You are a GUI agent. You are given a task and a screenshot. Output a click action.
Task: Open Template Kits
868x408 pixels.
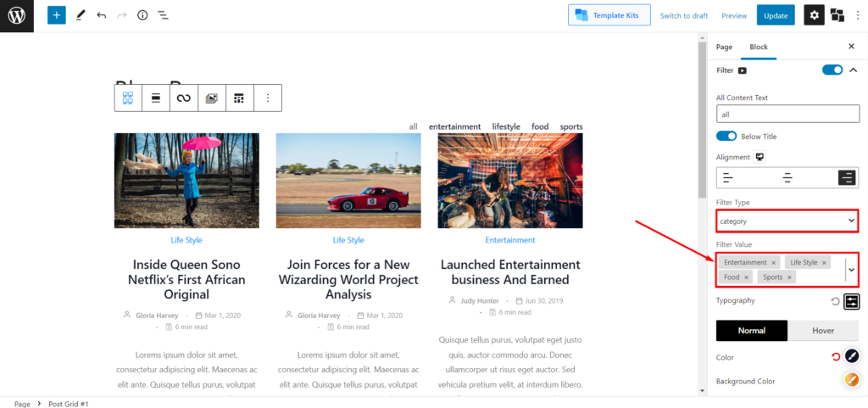609,15
